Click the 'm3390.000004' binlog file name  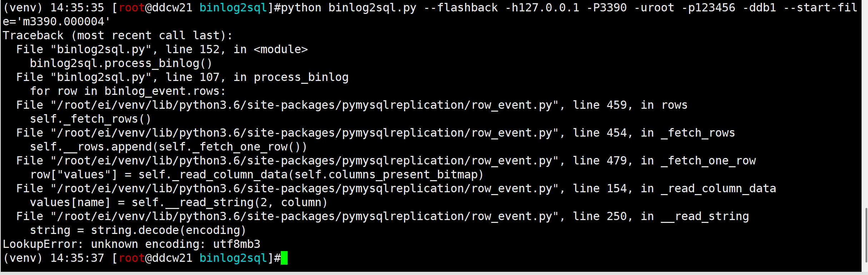[63, 21]
